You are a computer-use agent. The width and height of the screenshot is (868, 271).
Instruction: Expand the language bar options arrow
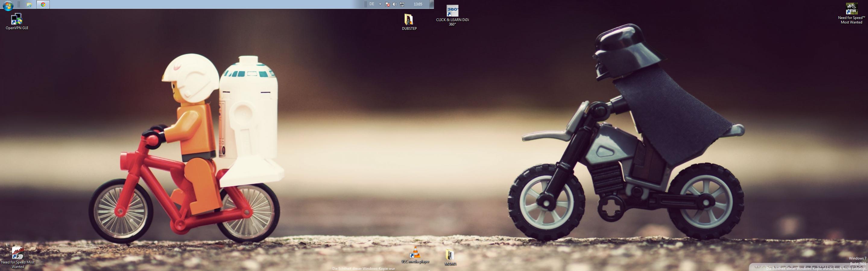pyautogui.click(x=380, y=5)
